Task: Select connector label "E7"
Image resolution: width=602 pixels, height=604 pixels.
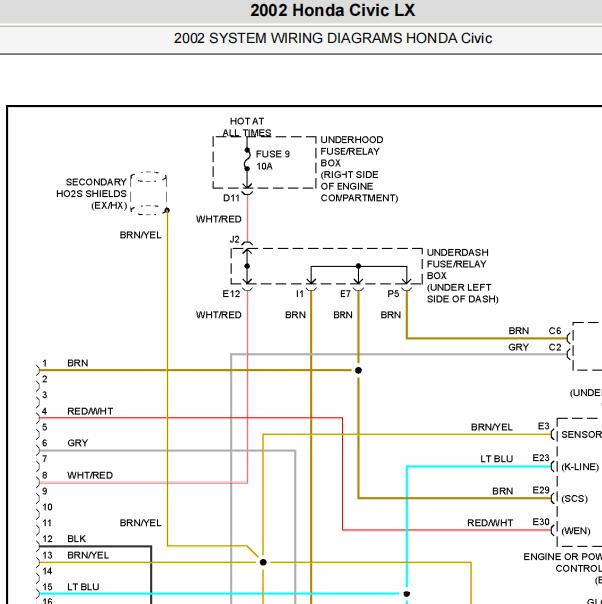Action: coord(345,294)
